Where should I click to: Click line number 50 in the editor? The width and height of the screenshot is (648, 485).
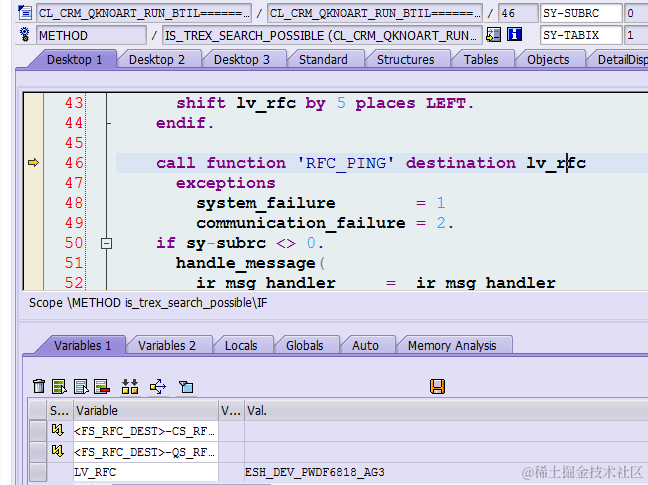74,243
